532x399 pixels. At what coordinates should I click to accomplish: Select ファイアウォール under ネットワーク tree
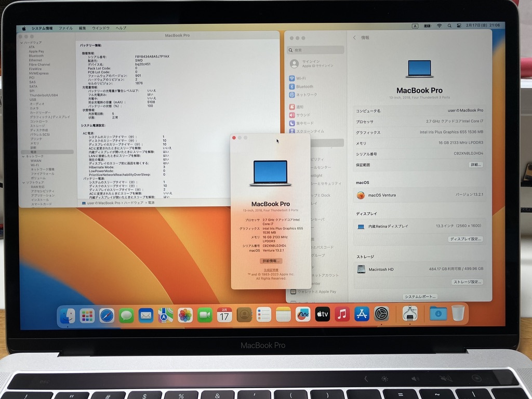click(x=43, y=174)
